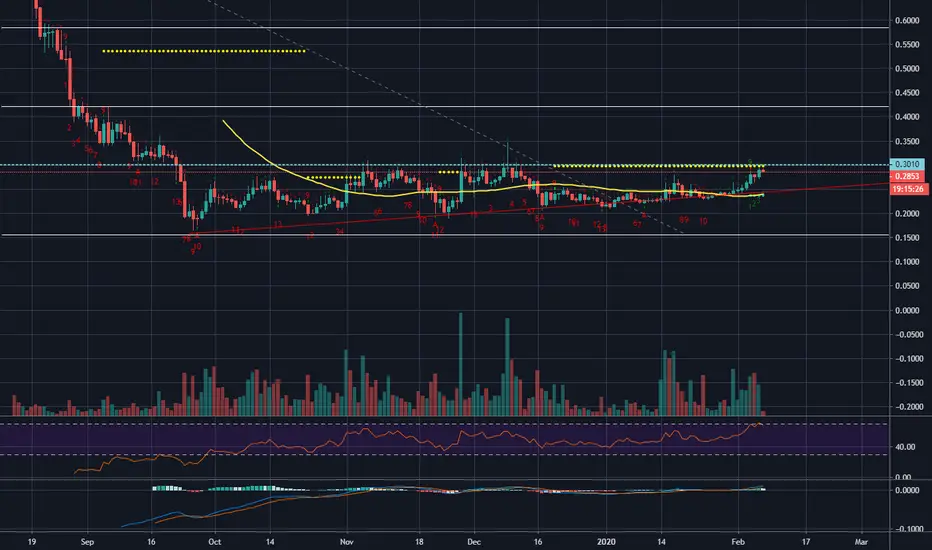Click the 0.2853 red current price tag
This screenshot has width=932, height=550.
tap(907, 177)
